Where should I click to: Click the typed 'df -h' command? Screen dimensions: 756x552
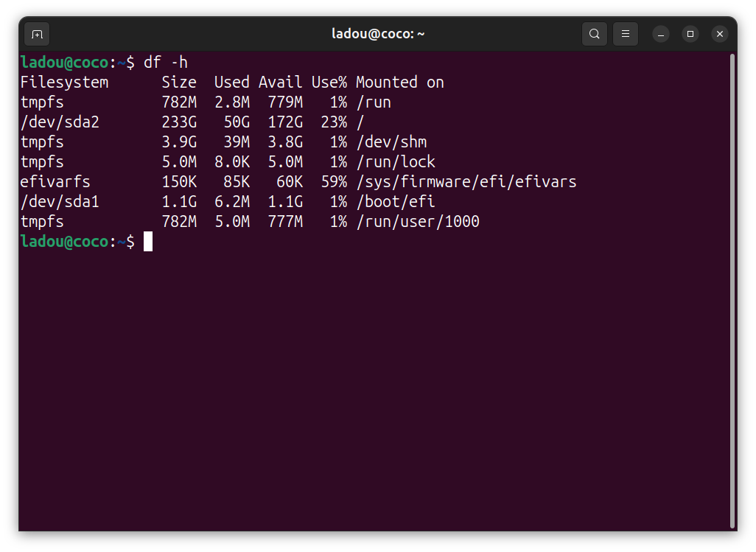(x=166, y=62)
